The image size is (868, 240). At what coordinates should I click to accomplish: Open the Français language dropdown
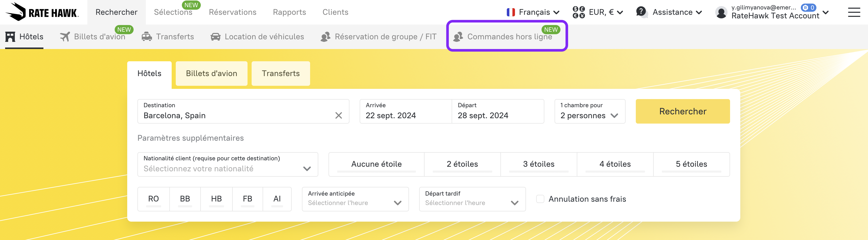tap(533, 13)
